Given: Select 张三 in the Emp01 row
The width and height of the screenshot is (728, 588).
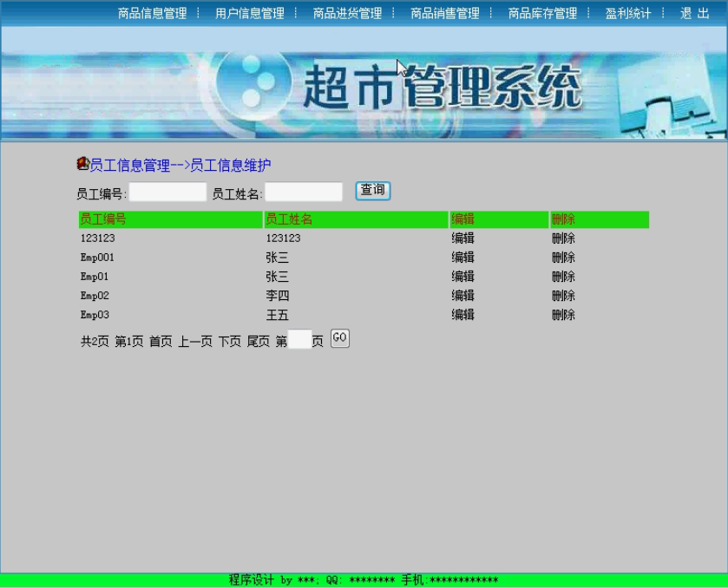Looking at the screenshot, I should [x=277, y=277].
